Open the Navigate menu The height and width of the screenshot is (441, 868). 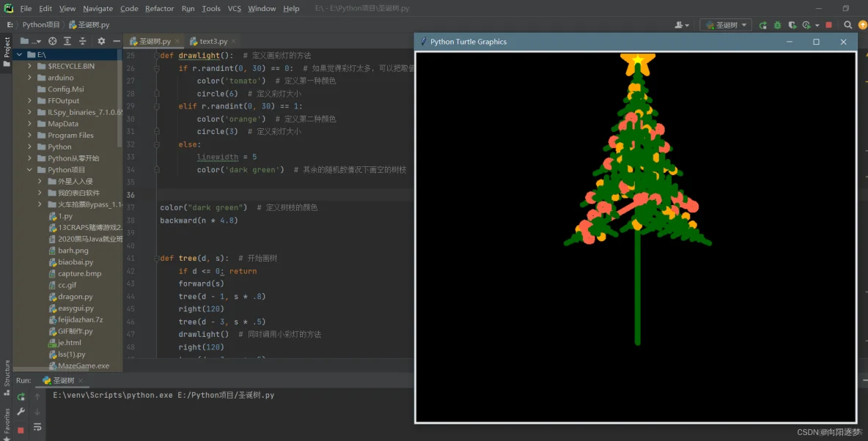[98, 8]
